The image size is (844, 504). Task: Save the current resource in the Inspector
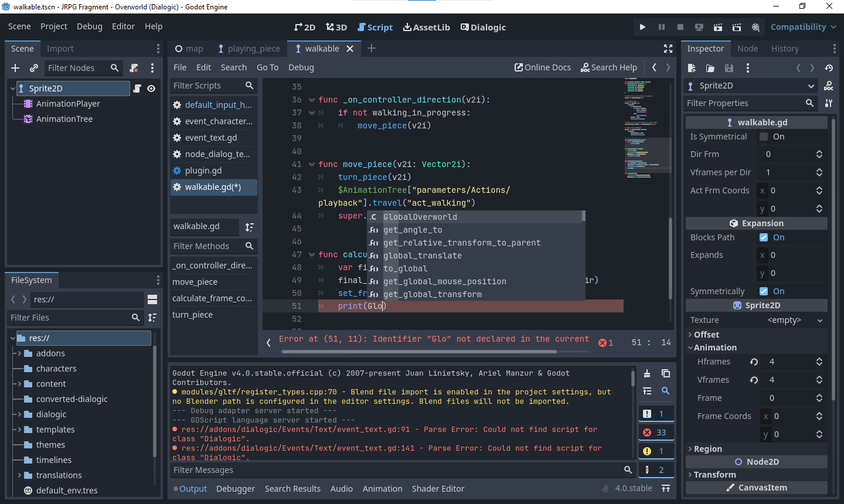pos(729,67)
